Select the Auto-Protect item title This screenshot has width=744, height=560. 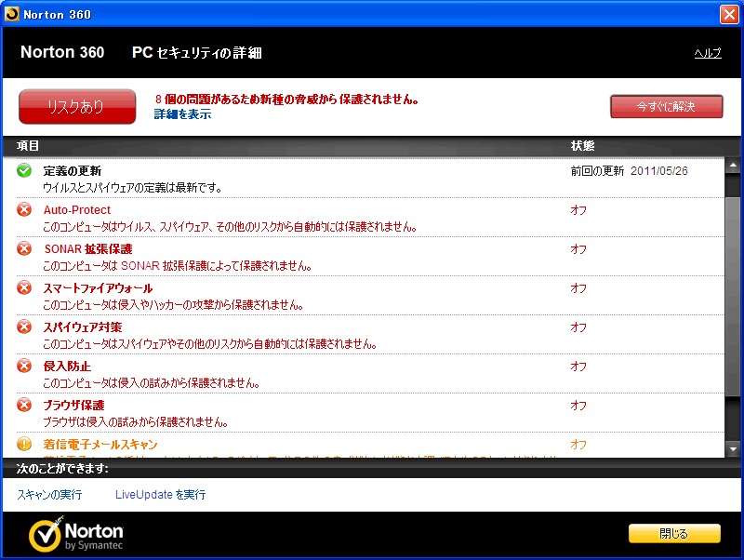click(x=77, y=209)
